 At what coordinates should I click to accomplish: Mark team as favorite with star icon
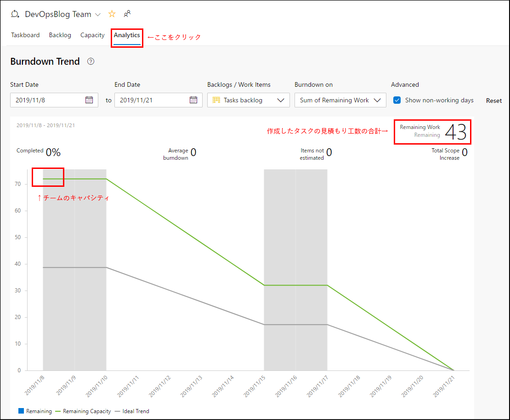tap(112, 14)
